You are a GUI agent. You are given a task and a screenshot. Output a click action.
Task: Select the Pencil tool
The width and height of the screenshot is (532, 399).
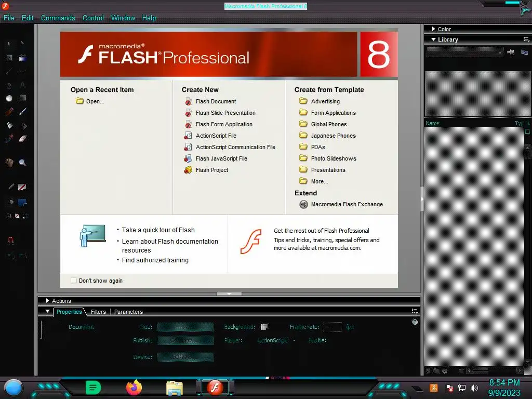click(x=9, y=111)
